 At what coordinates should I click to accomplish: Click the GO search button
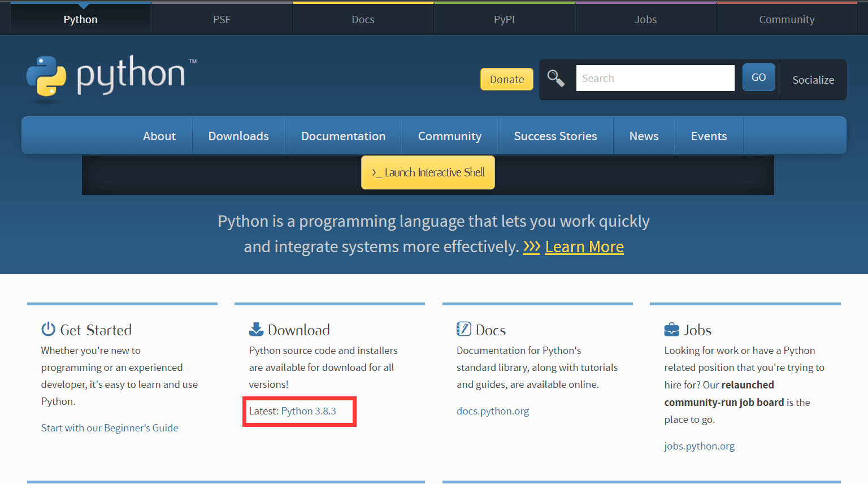[x=759, y=77]
